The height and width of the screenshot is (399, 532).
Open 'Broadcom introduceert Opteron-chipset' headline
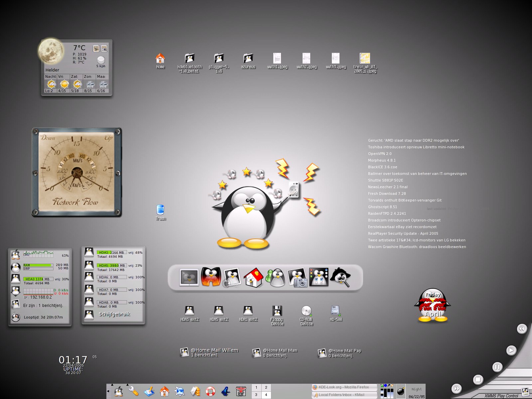(x=404, y=220)
